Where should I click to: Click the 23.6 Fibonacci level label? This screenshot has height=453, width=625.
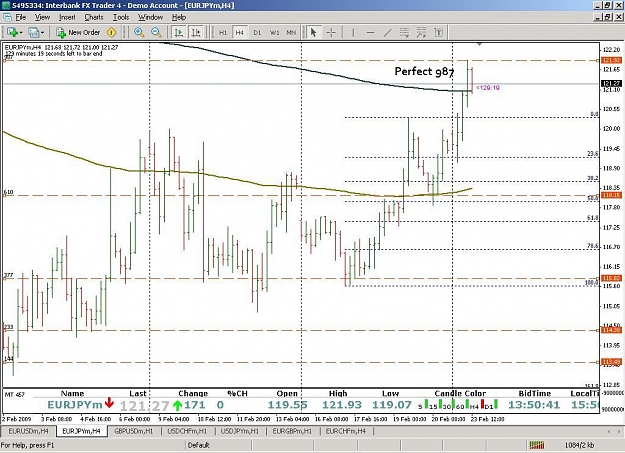(593, 154)
